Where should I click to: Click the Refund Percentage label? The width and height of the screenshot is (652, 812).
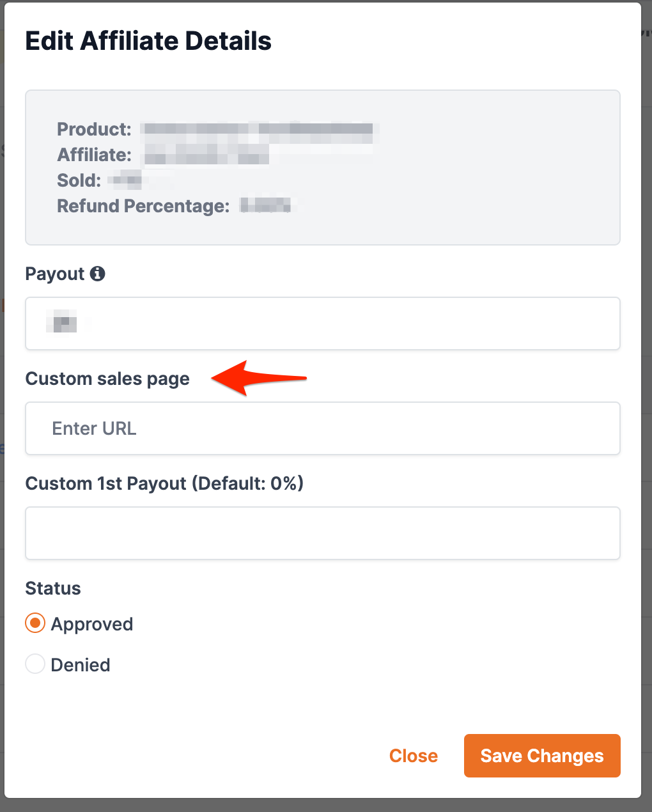pos(143,206)
